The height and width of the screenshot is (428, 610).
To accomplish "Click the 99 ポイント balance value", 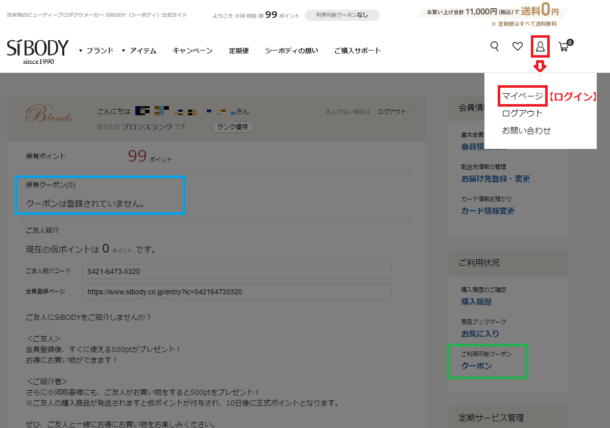I will click(150, 156).
